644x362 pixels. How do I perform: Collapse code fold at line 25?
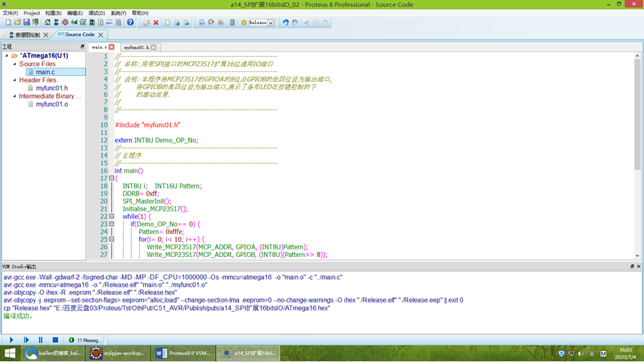pos(111,239)
